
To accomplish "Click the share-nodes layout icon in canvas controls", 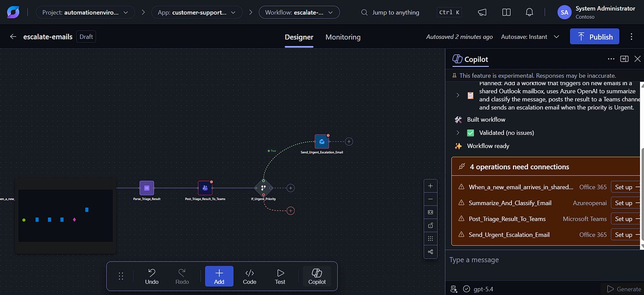I will (430, 252).
